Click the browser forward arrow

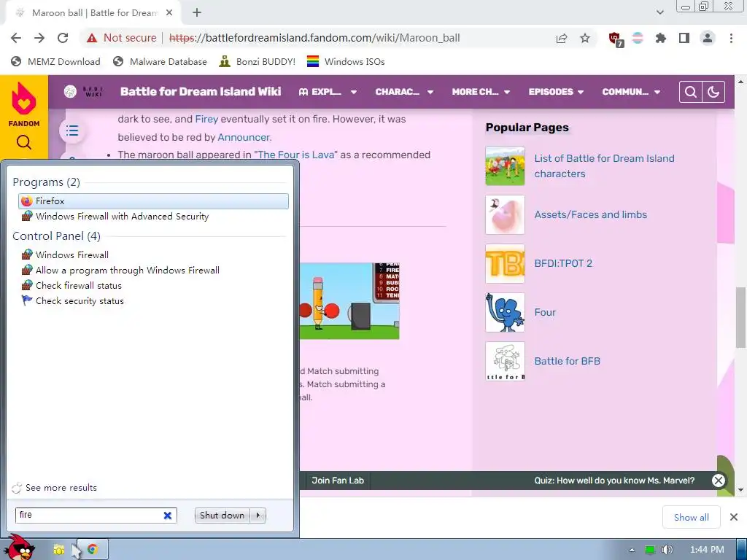pos(39,38)
